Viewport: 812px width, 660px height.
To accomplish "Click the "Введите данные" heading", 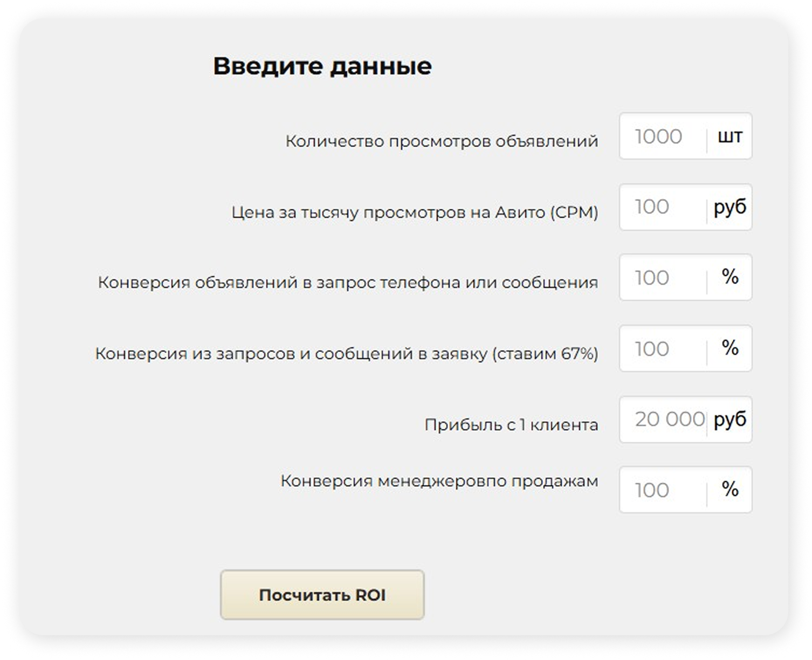I will [x=322, y=66].
